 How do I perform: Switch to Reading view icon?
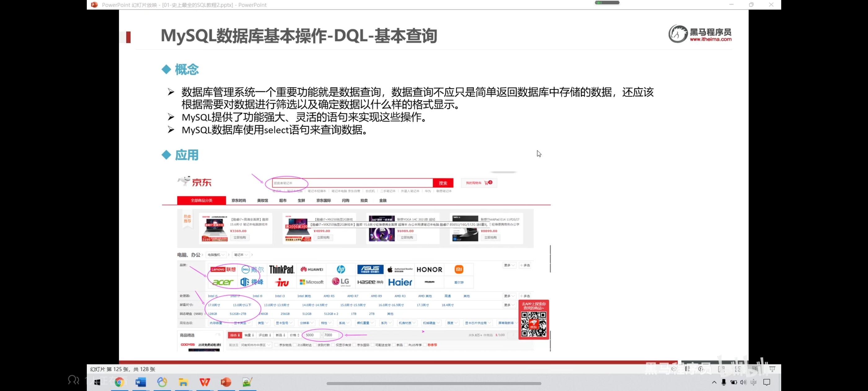click(755, 369)
